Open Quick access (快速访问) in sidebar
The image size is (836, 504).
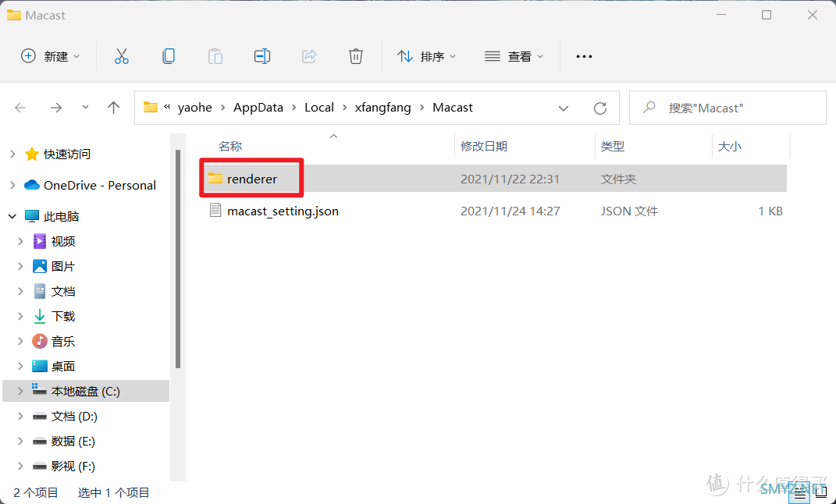pyautogui.click(x=66, y=154)
